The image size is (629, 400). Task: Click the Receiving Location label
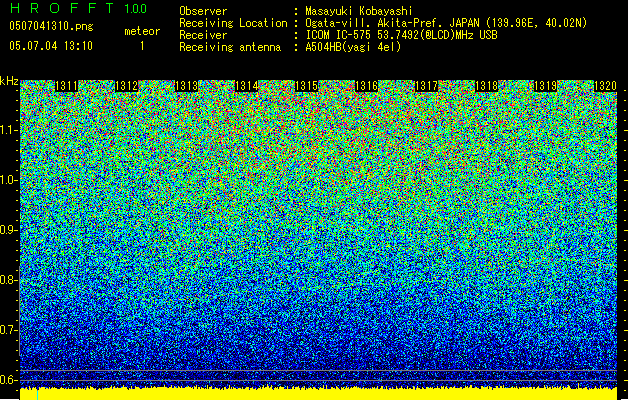tap(233, 23)
